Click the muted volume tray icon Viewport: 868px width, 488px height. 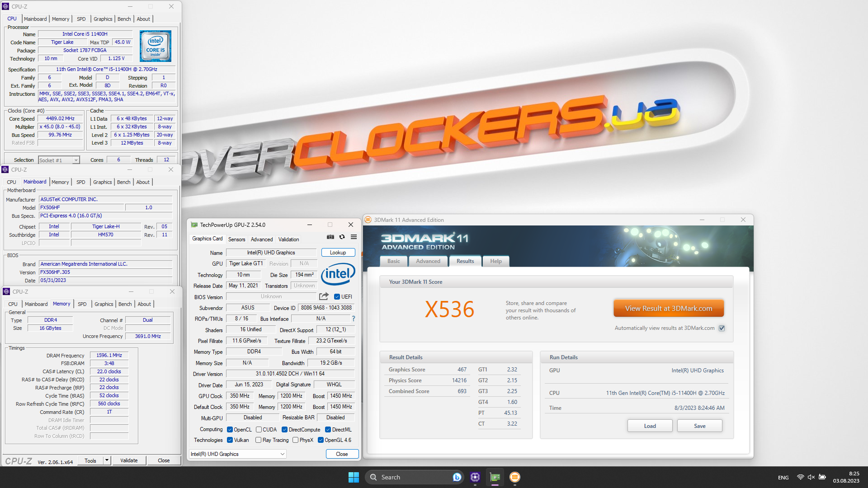tap(811, 477)
